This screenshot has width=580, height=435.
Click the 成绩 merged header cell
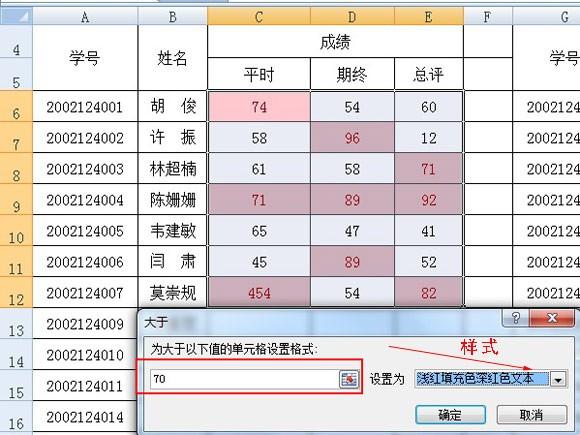(x=335, y=42)
